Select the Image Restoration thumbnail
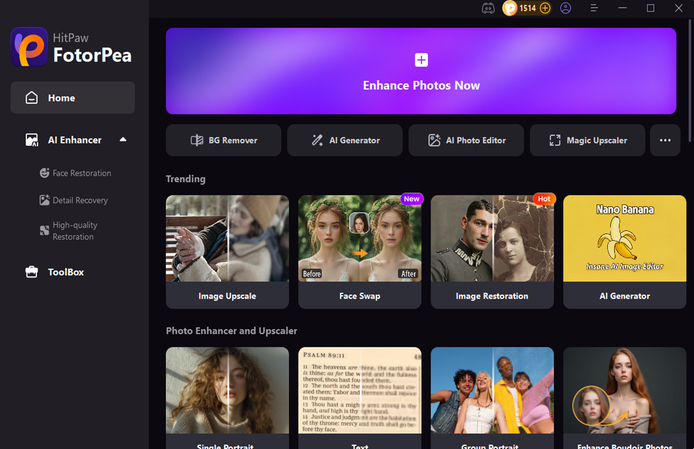694x449 pixels. pos(492,239)
